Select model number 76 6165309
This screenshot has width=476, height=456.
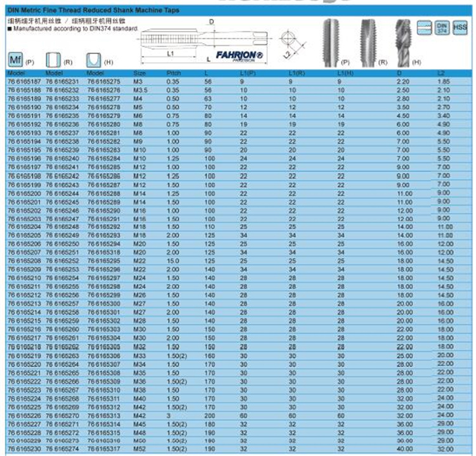tap(104, 381)
